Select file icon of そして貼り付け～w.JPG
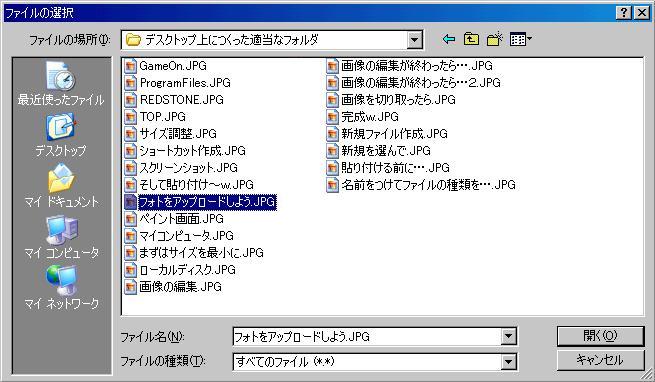The width and height of the screenshot is (655, 382). [x=130, y=184]
